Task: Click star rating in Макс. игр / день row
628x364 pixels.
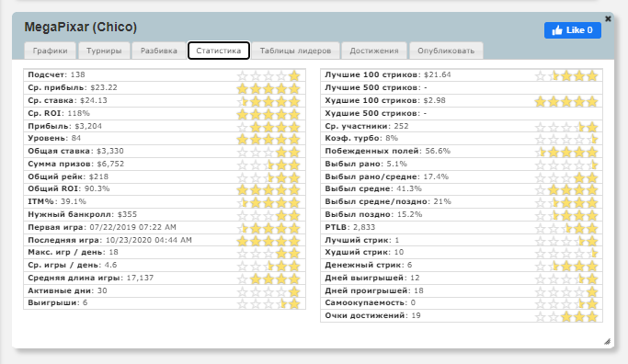Action: tap(268, 253)
